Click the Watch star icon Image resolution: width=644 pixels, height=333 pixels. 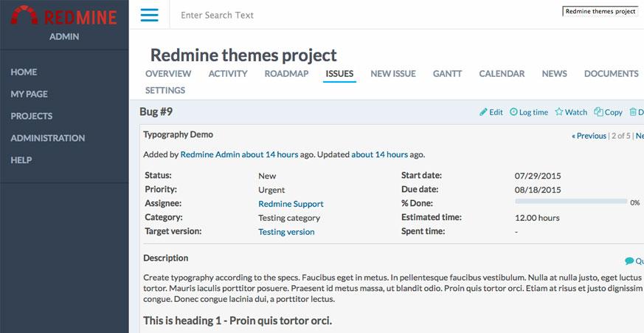tap(559, 111)
